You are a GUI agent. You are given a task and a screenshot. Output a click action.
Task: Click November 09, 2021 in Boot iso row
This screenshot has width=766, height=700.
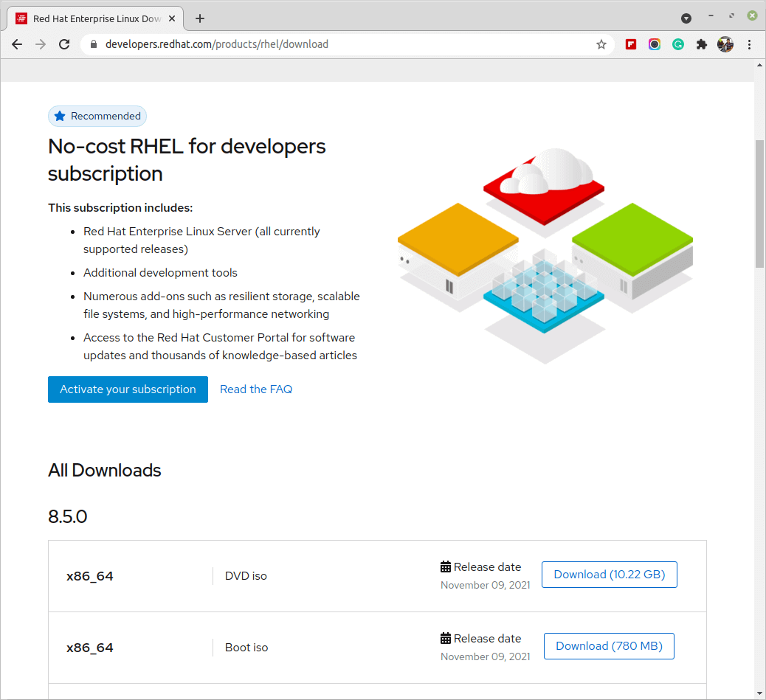[x=485, y=657]
